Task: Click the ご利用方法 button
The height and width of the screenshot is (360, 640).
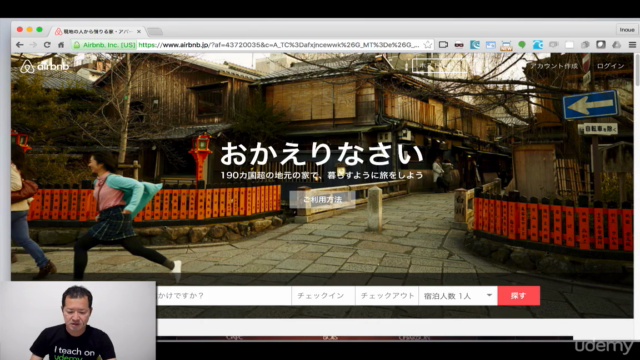Action: [x=322, y=200]
